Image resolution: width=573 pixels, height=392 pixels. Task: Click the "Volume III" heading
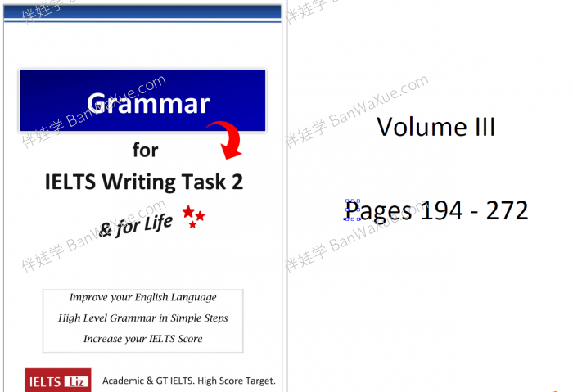pyautogui.click(x=436, y=127)
